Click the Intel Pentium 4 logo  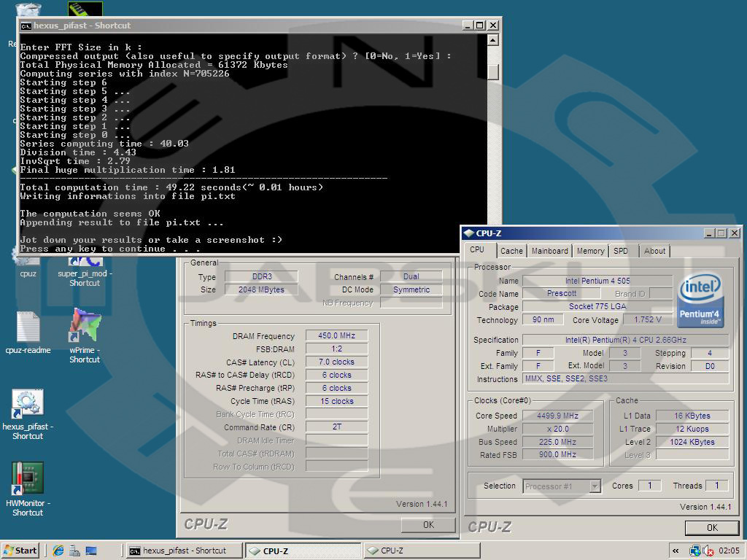pos(701,300)
